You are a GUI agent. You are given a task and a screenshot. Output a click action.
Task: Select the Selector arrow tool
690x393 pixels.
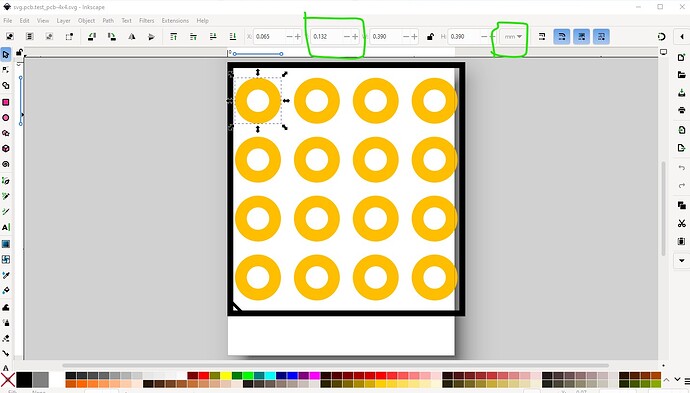click(x=6, y=55)
